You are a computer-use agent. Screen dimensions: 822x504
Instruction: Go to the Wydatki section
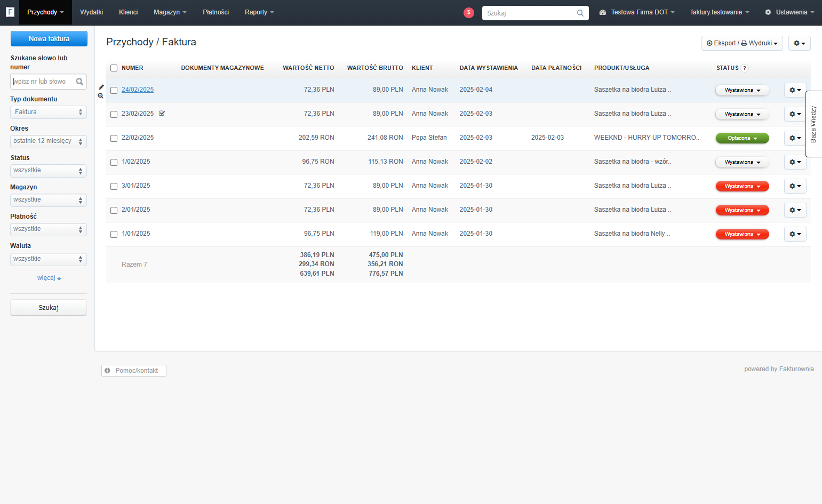(x=92, y=12)
